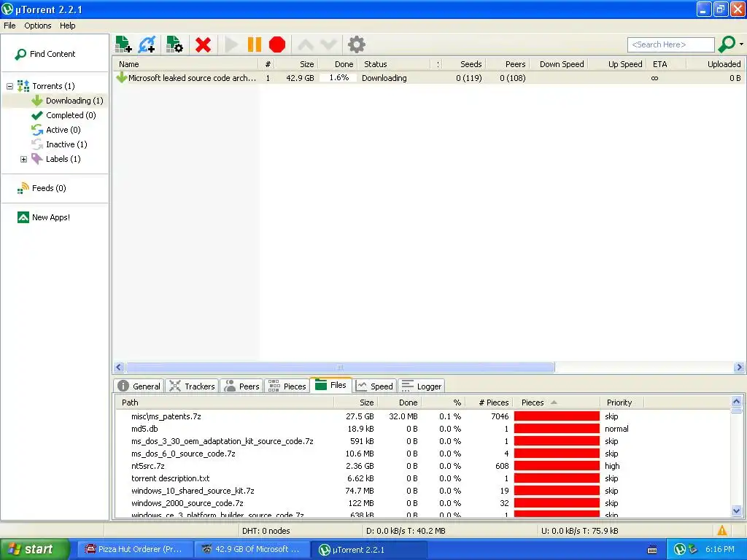Sort torrents by Size column header
This screenshot has height=560, width=747.
[307, 64]
